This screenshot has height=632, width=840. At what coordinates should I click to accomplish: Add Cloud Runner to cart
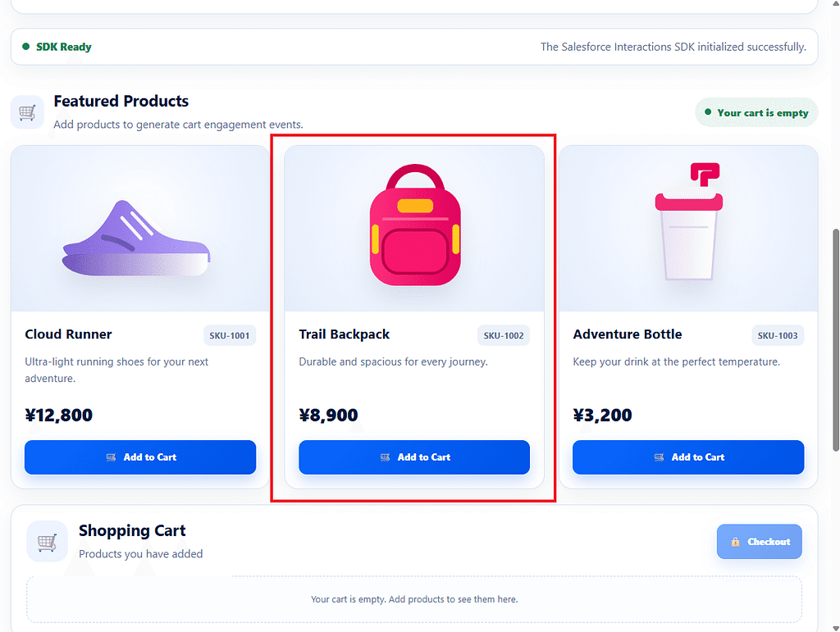(x=140, y=457)
